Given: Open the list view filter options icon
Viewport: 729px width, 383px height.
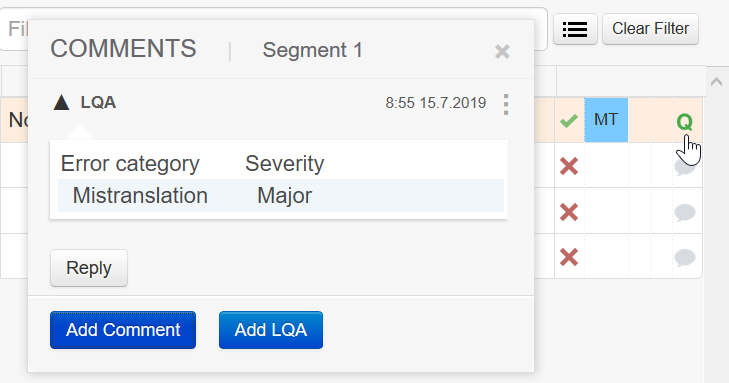Looking at the screenshot, I should [x=575, y=29].
